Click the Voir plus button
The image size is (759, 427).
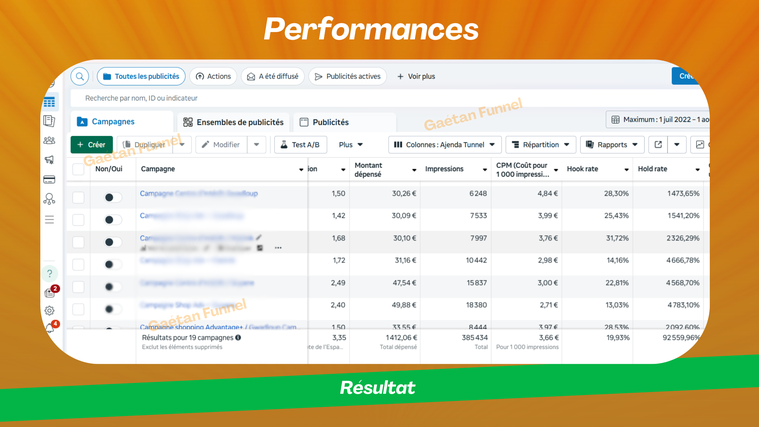coord(416,76)
